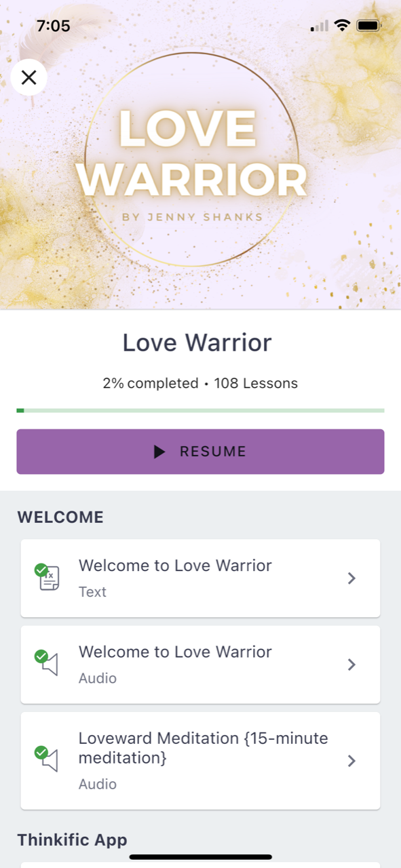This screenshot has height=868, width=401.
Task: Tap the speaker icon on Loveward Meditation
Action: pyautogui.click(x=50, y=761)
